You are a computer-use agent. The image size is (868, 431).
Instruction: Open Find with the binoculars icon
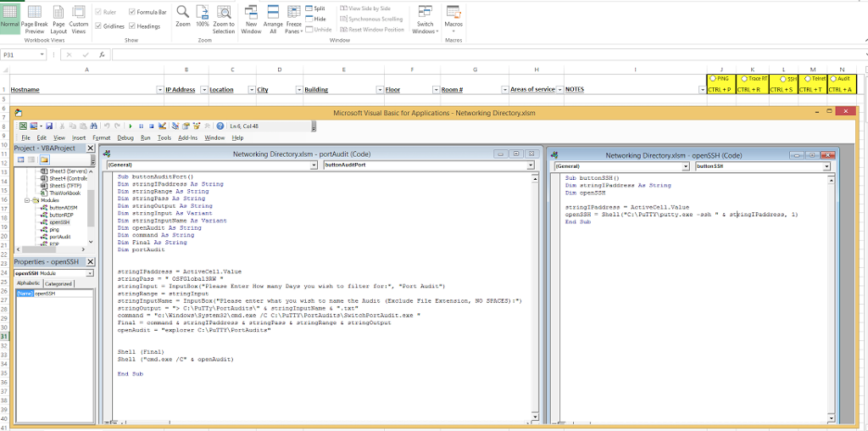tap(93, 126)
